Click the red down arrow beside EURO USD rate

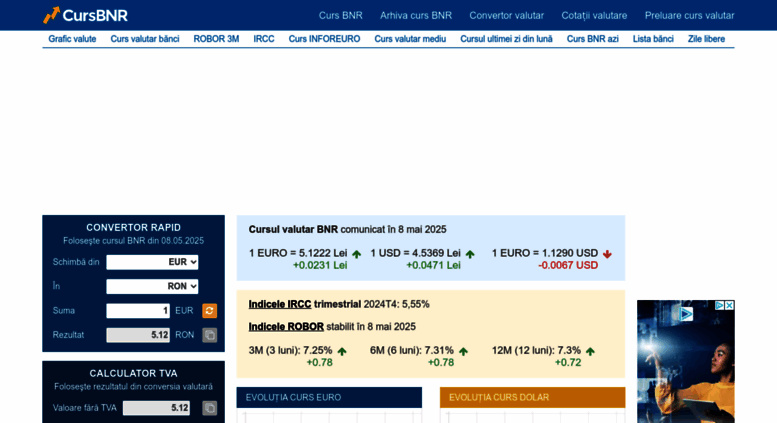point(607,254)
